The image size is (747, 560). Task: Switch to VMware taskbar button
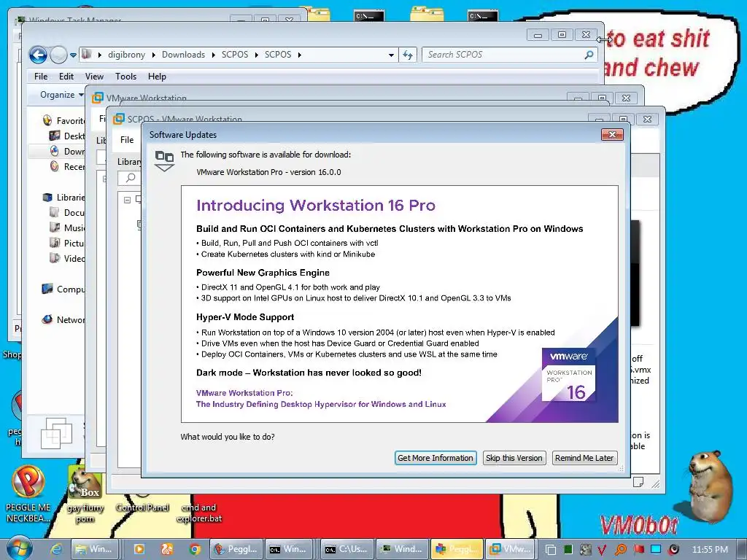pyautogui.click(x=510, y=549)
